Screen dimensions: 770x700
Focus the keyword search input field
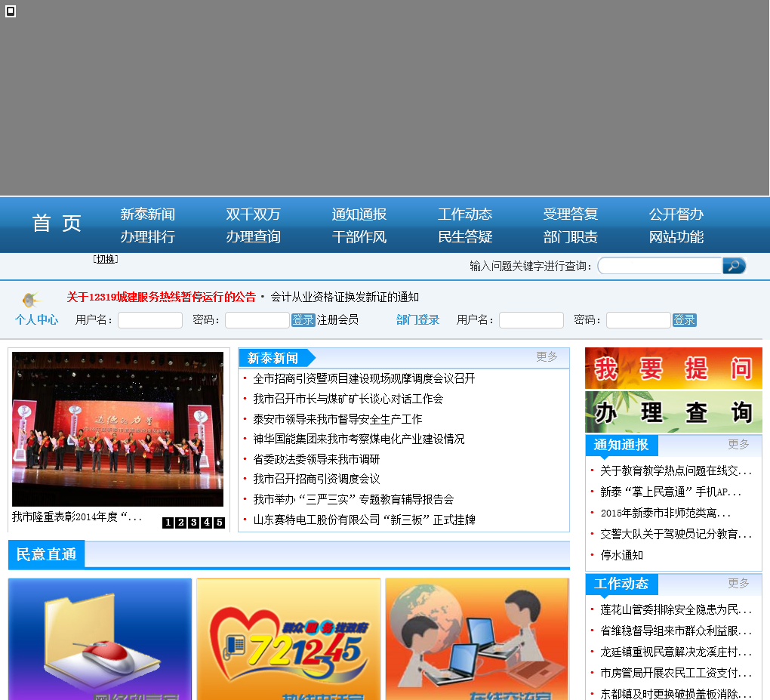click(x=660, y=266)
